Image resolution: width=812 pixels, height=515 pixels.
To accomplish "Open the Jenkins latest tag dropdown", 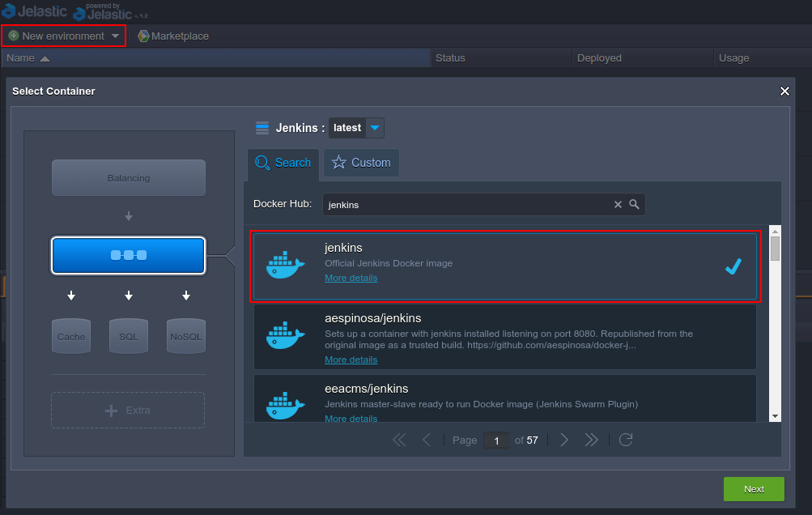I will pyautogui.click(x=375, y=128).
